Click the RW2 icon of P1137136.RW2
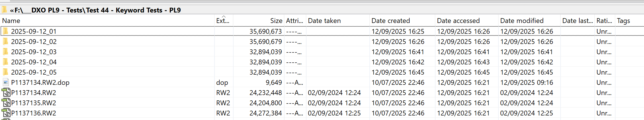 6,113
